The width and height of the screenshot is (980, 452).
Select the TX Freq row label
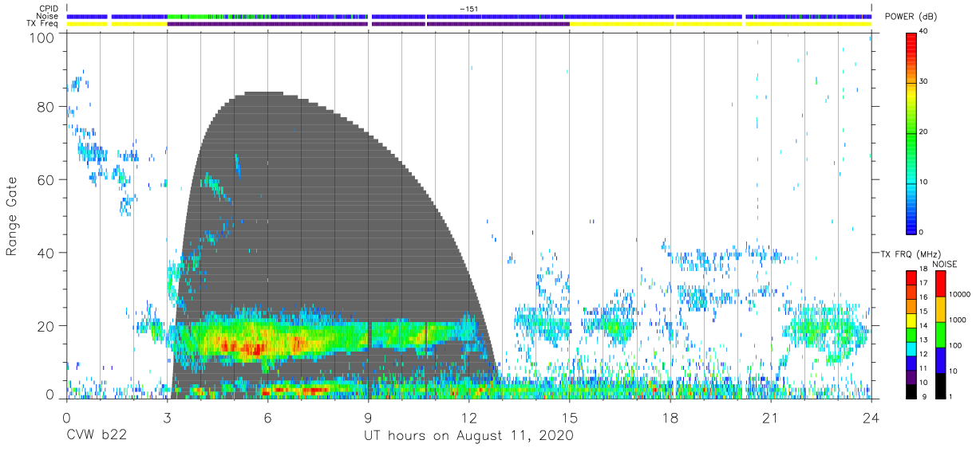pos(41,24)
